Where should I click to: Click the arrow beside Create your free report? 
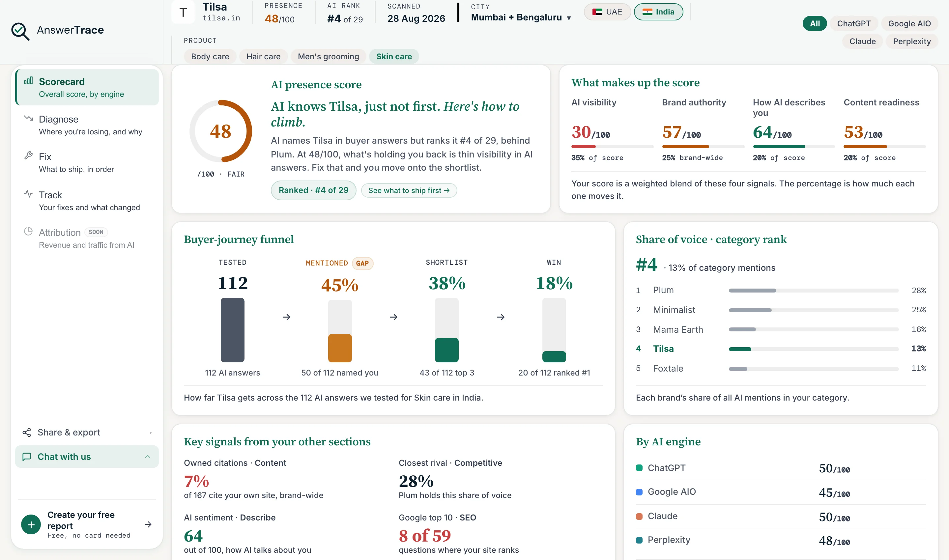click(148, 524)
